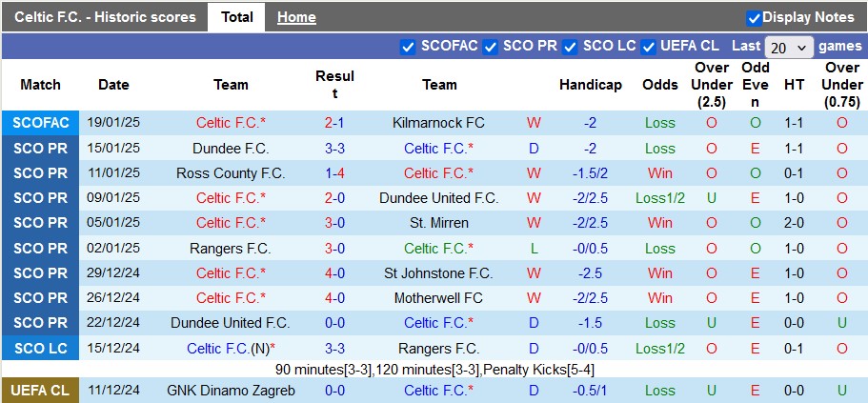This screenshot has height=403, width=868.
Task: Select the Total tab
Action: 237,17
